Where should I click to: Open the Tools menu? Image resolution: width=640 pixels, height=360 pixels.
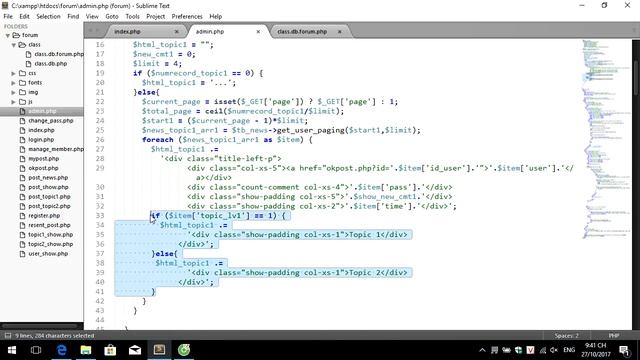(x=132, y=16)
